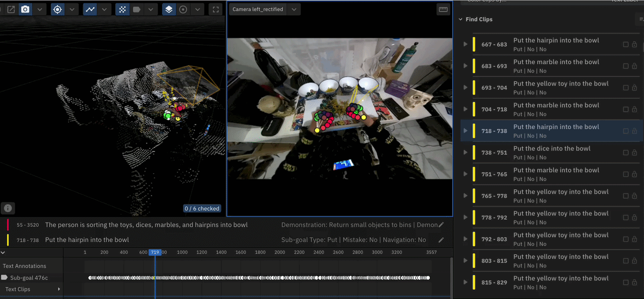Collapse the timeline with the chevron
Screen dimensions: 644x299
[x=3, y=252]
